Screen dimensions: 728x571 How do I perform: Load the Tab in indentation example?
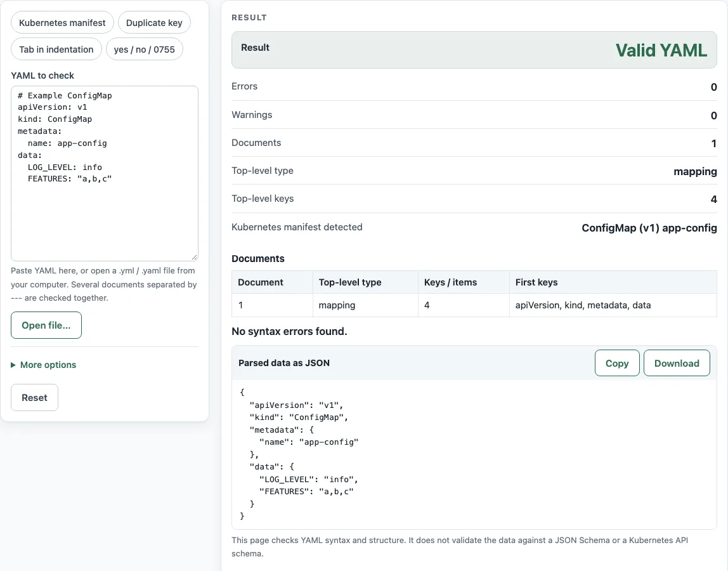click(x=56, y=49)
